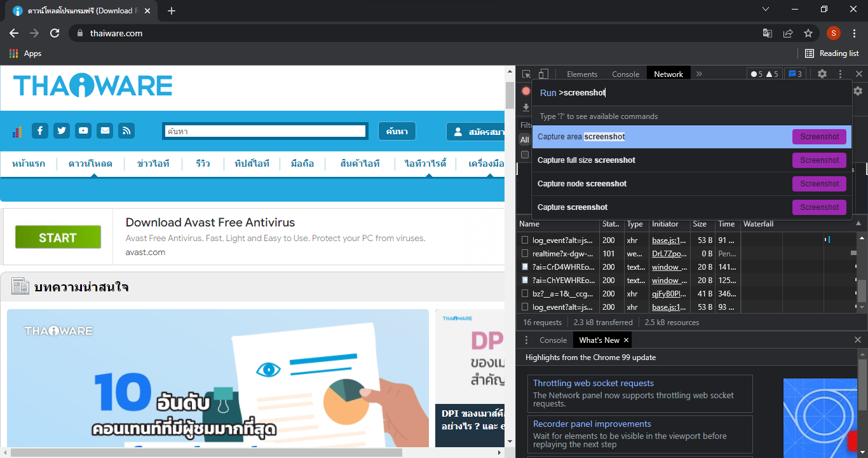Click the issues message counter badge

(794, 74)
